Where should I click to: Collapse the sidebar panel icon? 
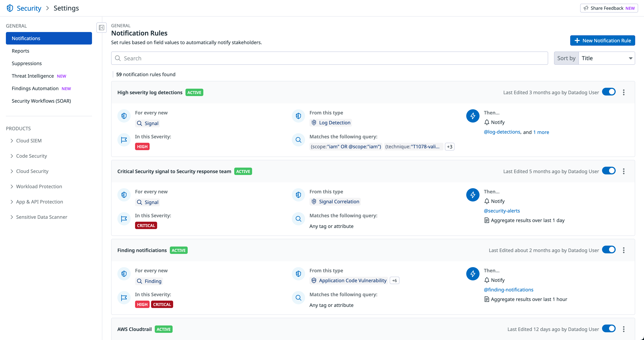coord(102,27)
